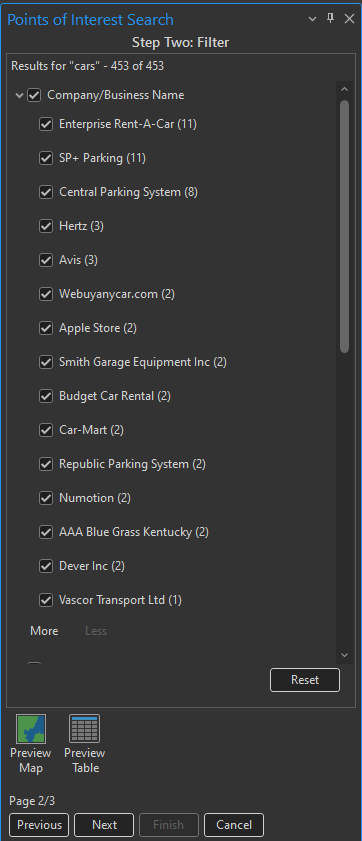Viewport: 362px width, 841px height.
Task: Uncheck the Hertz checkbox
Action: coord(46,226)
